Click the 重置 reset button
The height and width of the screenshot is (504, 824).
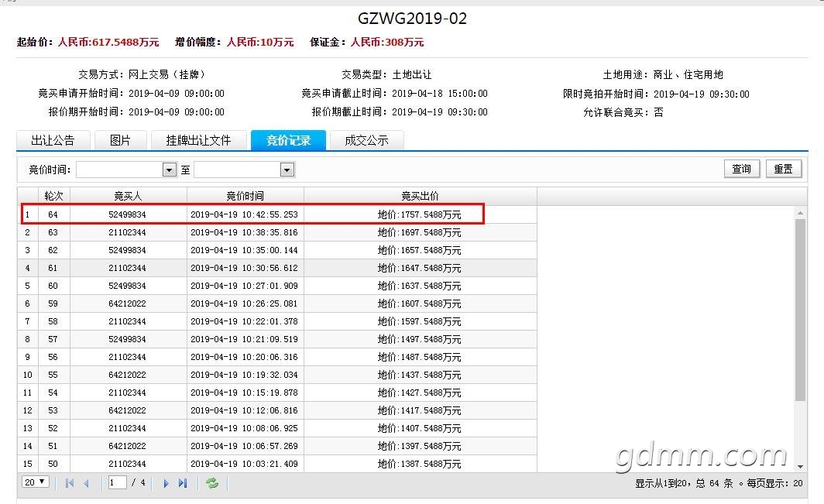[783, 169]
